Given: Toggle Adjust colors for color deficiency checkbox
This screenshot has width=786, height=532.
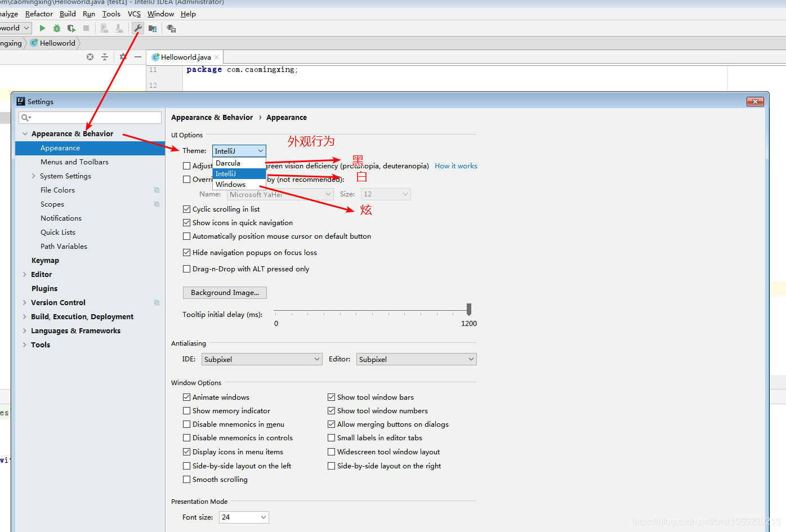Looking at the screenshot, I should [x=186, y=166].
